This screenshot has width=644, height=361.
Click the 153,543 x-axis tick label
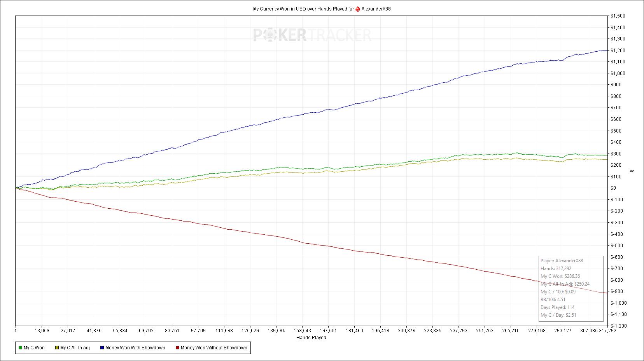[302, 331]
